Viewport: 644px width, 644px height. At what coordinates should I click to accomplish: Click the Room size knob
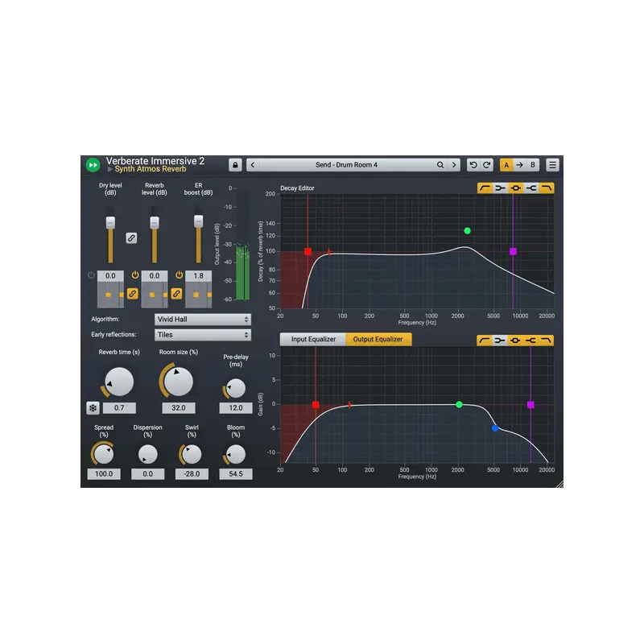pyautogui.click(x=178, y=382)
